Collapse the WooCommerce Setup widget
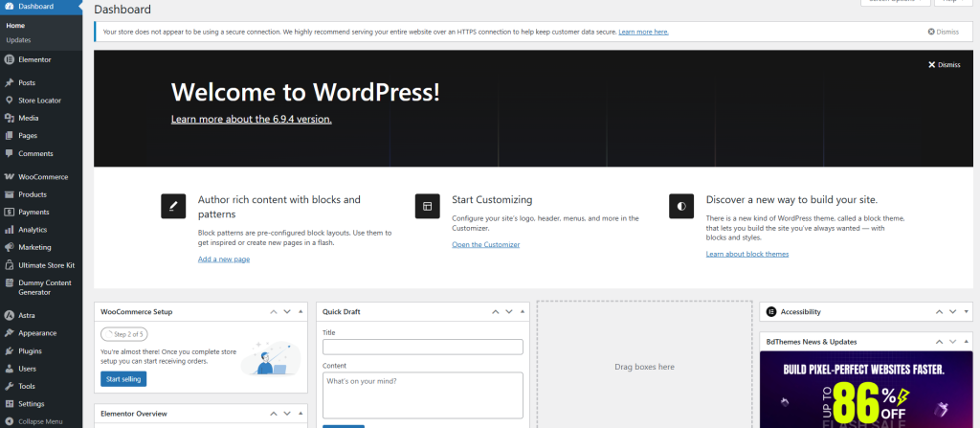980x428 pixels. 301,311
